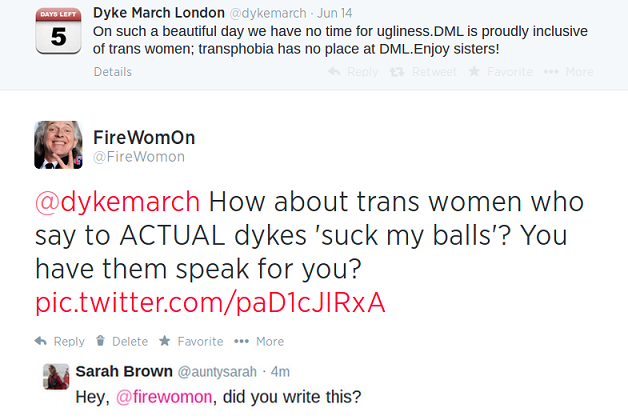Open More options on FireWomOn tweet
The width and height of the screenshot is (628, 420).
(x=263, y=341)
